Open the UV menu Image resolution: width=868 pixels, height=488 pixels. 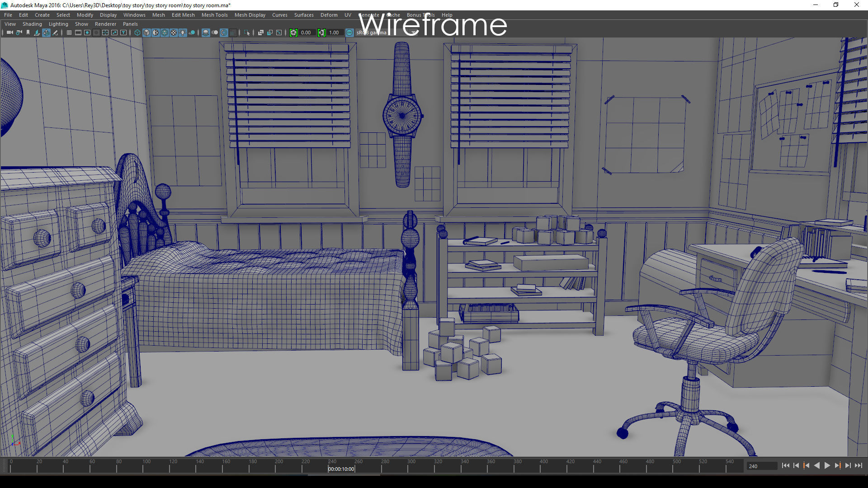(x=348, y=15)
